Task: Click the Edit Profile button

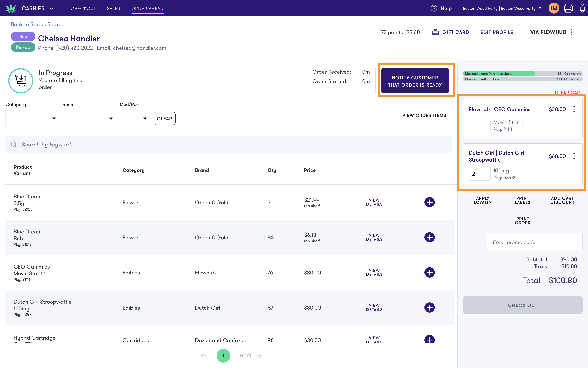Action: point(497,32)
